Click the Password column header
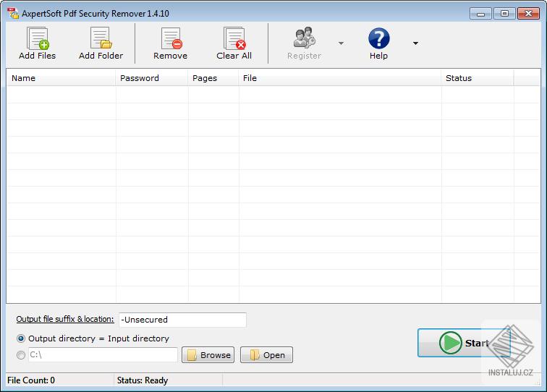547x392 pixels. (x=152, y=78)
